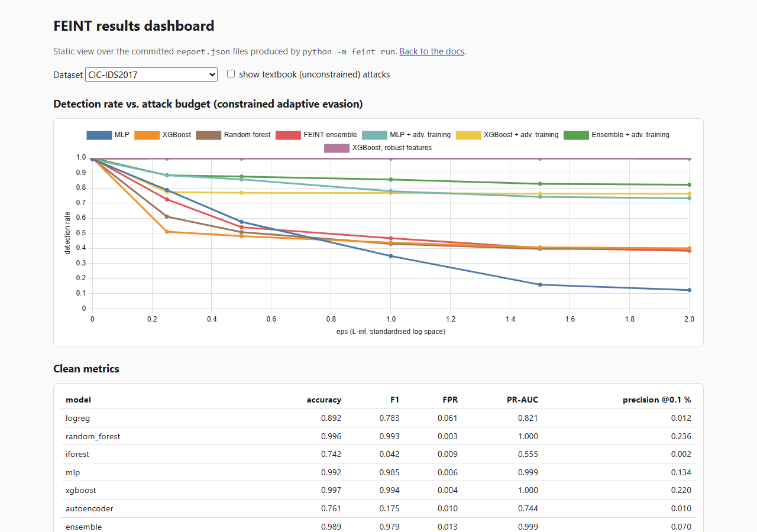Click xgboost precision value 0.220

coord(681,490)
